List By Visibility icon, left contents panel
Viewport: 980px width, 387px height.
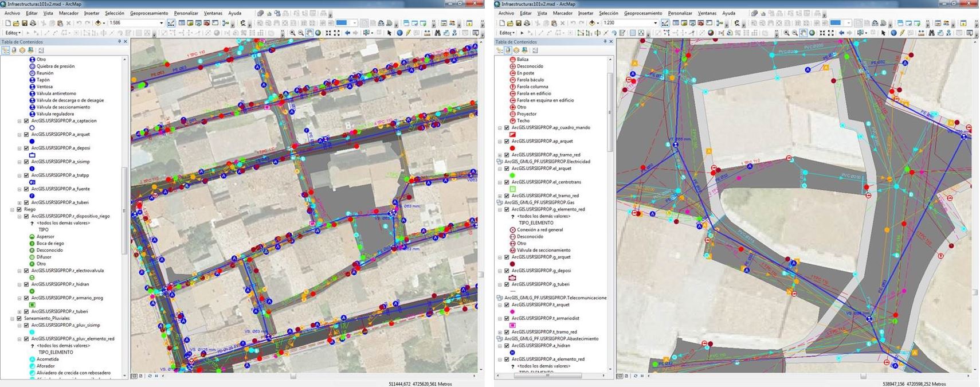22,50
